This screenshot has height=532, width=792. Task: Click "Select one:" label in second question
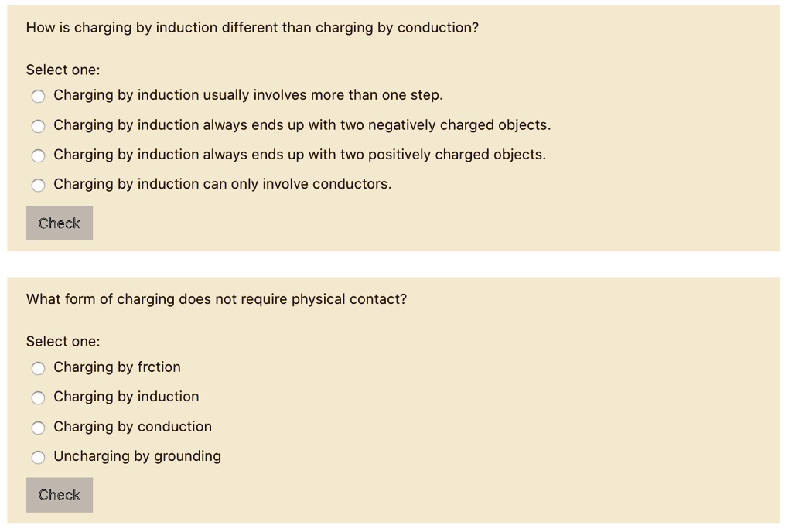click(x=63, y=341)
